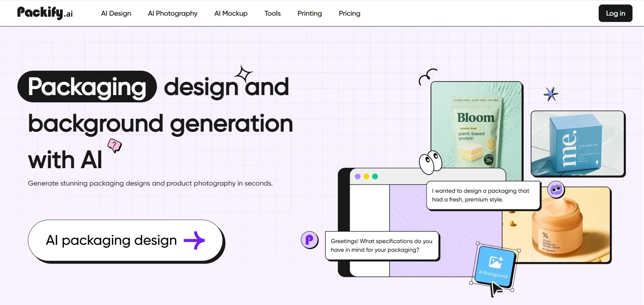Select the Bloom protein pouch image
644x305 pixels.
[x=476, y=125]
